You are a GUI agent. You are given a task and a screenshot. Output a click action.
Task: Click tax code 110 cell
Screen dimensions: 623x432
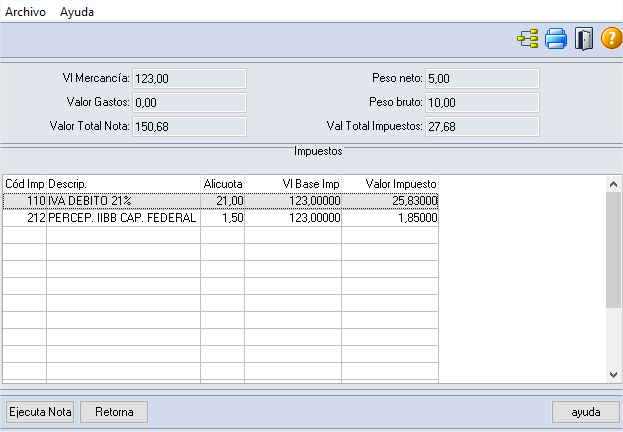tap(25, 201)
